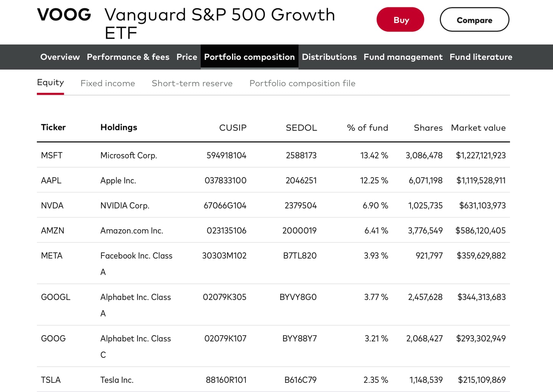View the Price tab
The width and height of the screenshot is (553, 392).
(187, 57)
